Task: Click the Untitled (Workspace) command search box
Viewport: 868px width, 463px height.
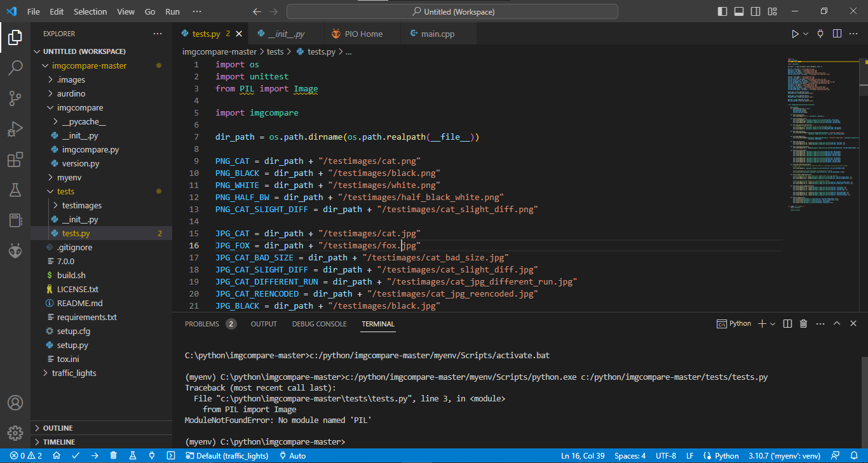Action: coord(452,11)
